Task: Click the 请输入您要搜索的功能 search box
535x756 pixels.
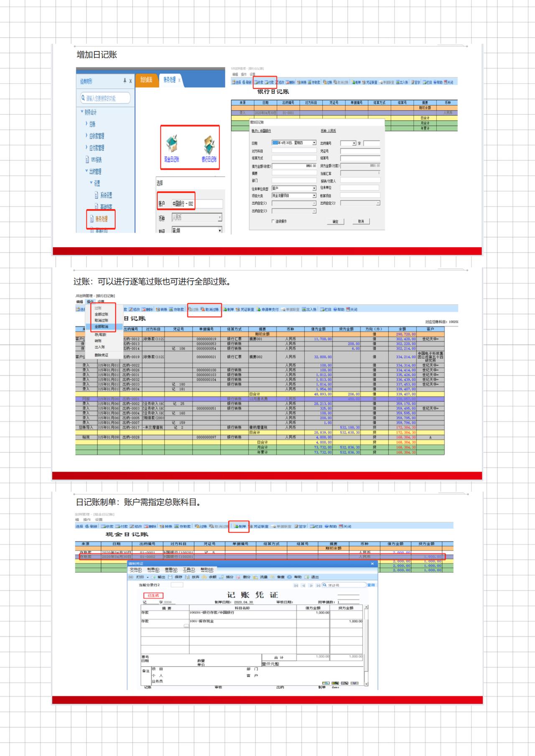Action: [x=105, y=98]
